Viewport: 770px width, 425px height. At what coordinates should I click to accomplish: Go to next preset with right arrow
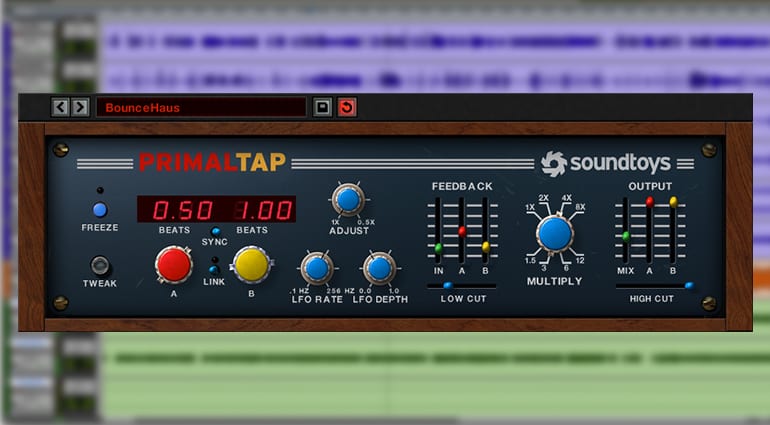coord(80,107)
